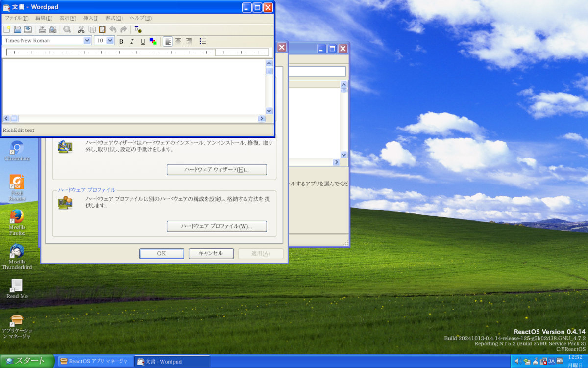Screen dimensions: 588x368
Task: Open the 書式 (Format) menu
Action: (x=114, y=18)
